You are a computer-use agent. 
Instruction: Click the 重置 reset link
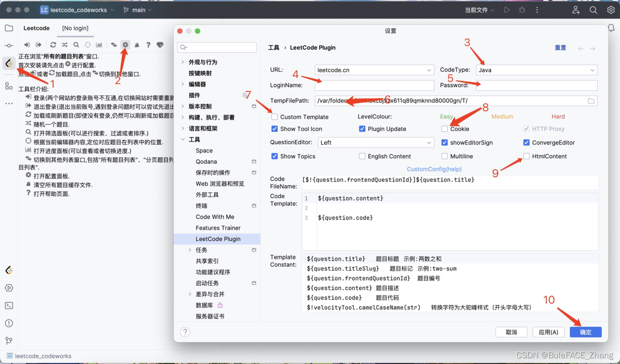coord(560,48)
